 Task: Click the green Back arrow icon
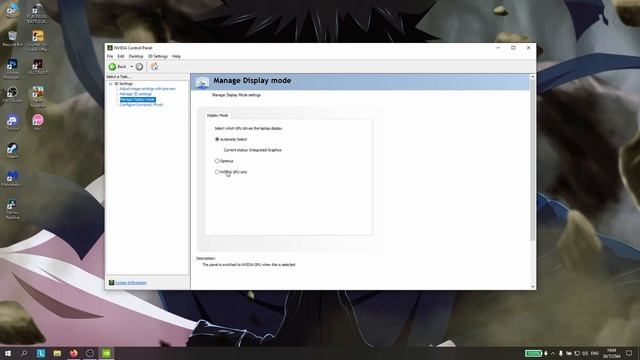coord(112,67)
